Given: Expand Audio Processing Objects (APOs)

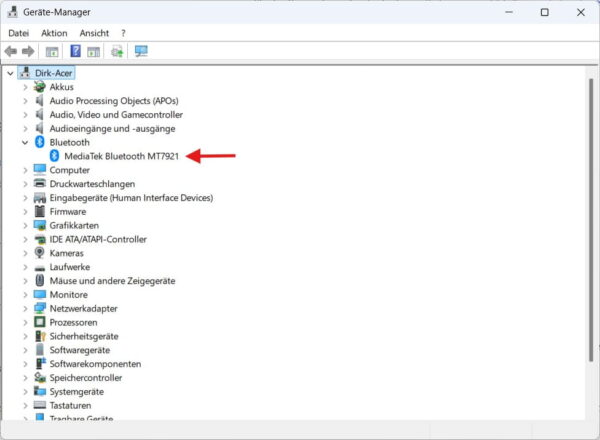Looking at the screenshot, I should tap(25, 101).
